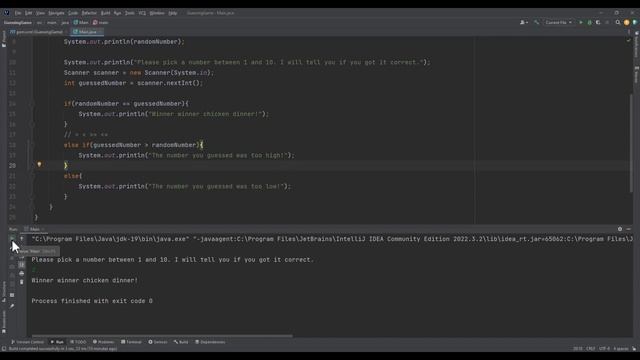This screenshot has width=640, height=360.
Task: Open the Build tool window
Action: (181, 342)
